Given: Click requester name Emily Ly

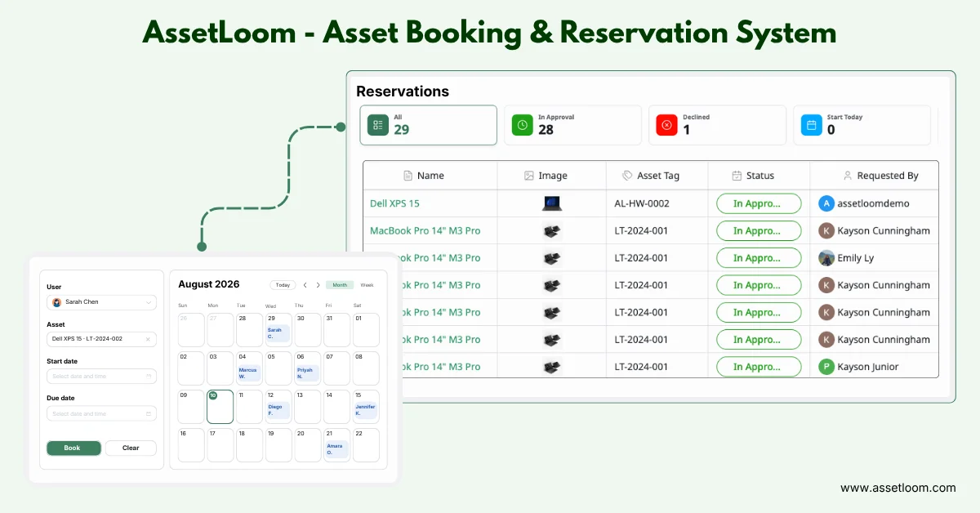Looking at the screenshot, I should [x=855, y=257].
